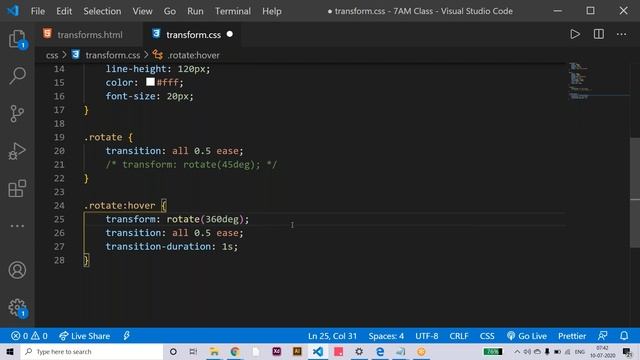Open the Run menu
640x360 pixels.
pos(195,11)
